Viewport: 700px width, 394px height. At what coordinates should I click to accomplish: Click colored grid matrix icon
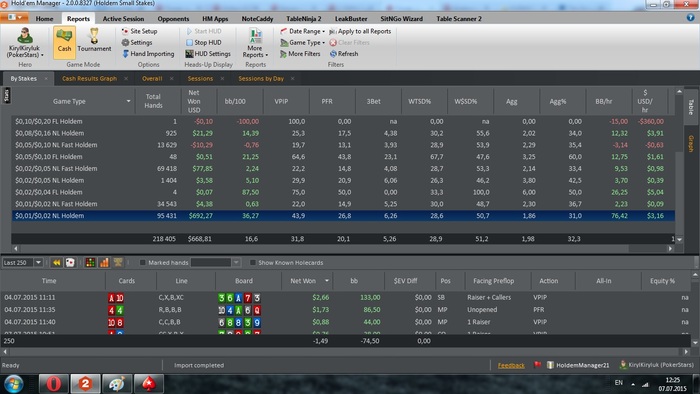[x=90, y=263]
